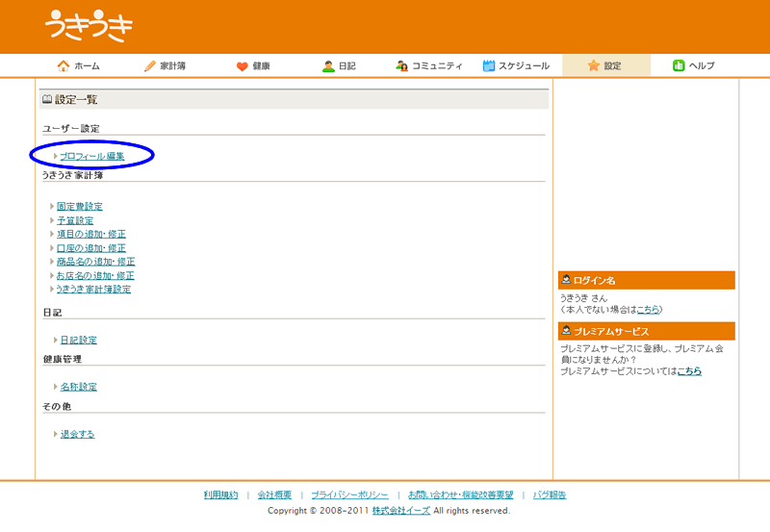Switch to the 健康 tab label

[261, 65]
